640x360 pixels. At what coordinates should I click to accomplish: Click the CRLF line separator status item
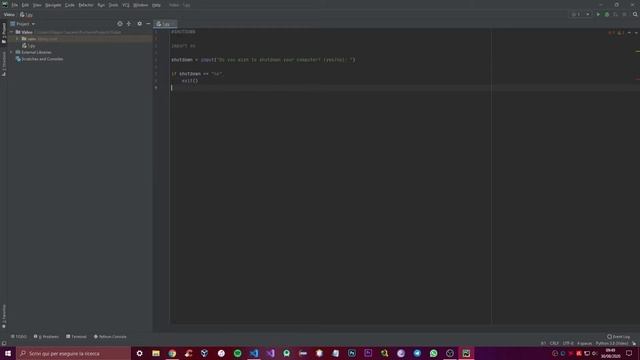(554, 343)
